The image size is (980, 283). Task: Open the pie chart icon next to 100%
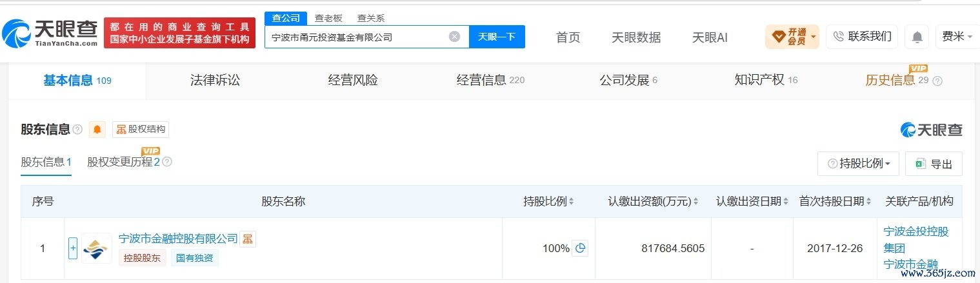coord(580,248)
